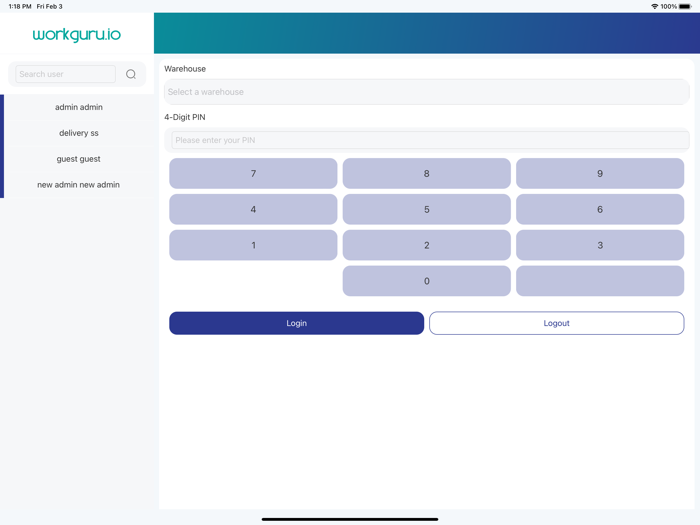Select user new admin new admin
Image resolution: width=700 pixels, height=525 pixels.
pos(79,185)
